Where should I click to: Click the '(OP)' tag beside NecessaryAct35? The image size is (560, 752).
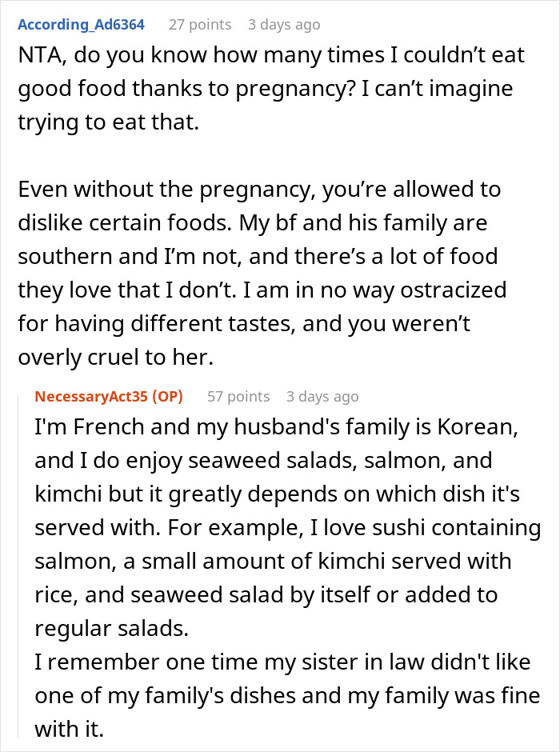166,396
